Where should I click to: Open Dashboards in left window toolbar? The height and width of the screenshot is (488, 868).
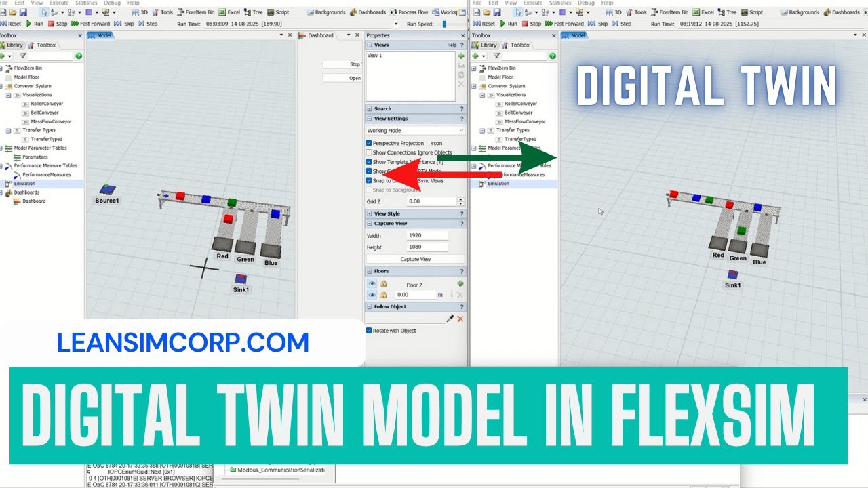point(368,12)
